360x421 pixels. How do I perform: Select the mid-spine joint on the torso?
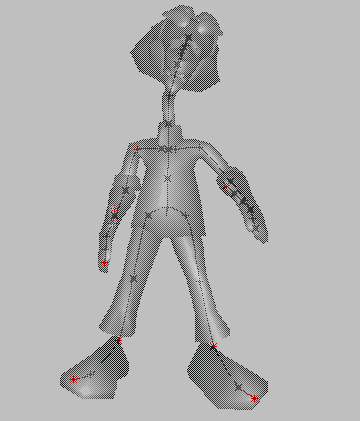[x=167, y=178]
